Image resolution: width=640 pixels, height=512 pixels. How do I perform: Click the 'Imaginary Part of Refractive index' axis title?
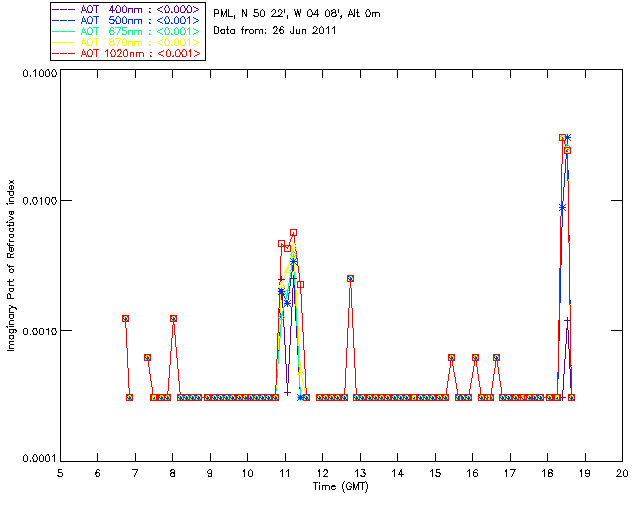(x=11, y=265)
